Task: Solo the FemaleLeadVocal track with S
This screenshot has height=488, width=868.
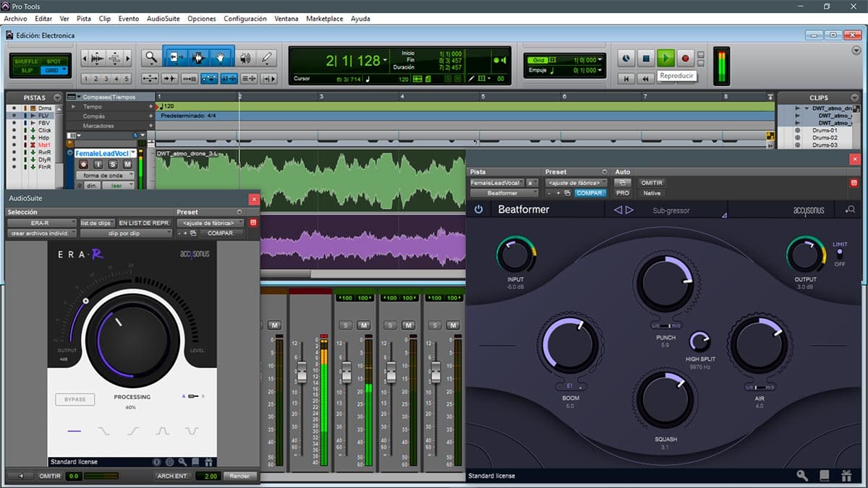Action: coord(114,164)
